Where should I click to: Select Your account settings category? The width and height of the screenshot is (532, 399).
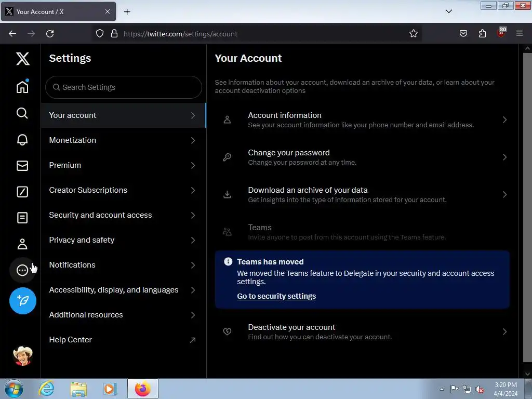coord(123,115)
